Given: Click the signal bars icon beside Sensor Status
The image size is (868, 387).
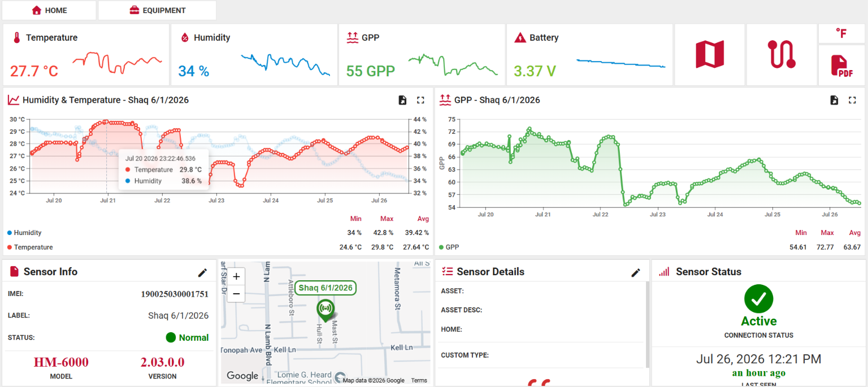Looking at the screenshot, I should pos(664,272).
